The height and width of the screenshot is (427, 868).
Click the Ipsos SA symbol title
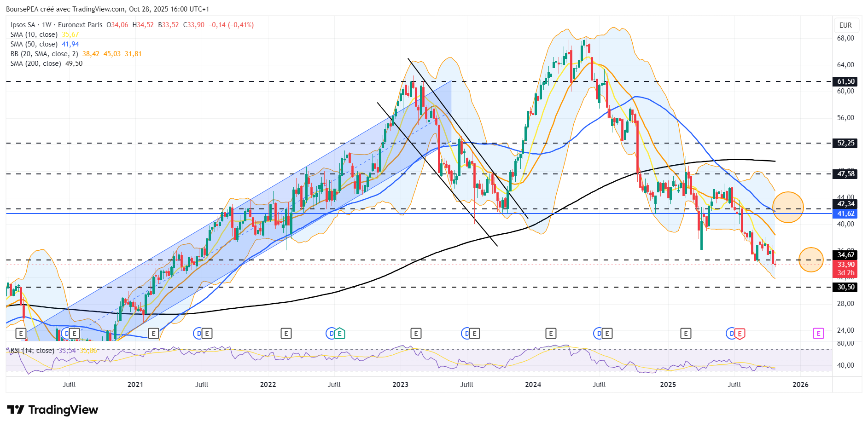coord(23,25)
